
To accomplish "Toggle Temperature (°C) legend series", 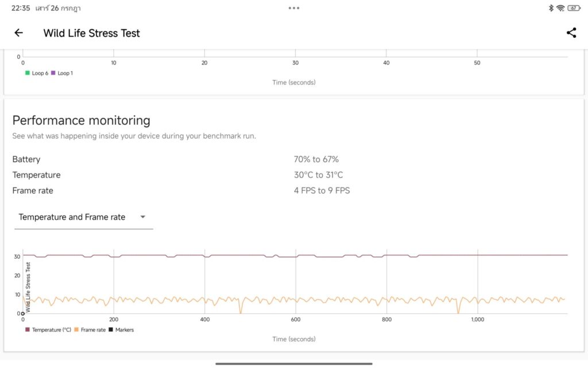I will tap(48, 329).
